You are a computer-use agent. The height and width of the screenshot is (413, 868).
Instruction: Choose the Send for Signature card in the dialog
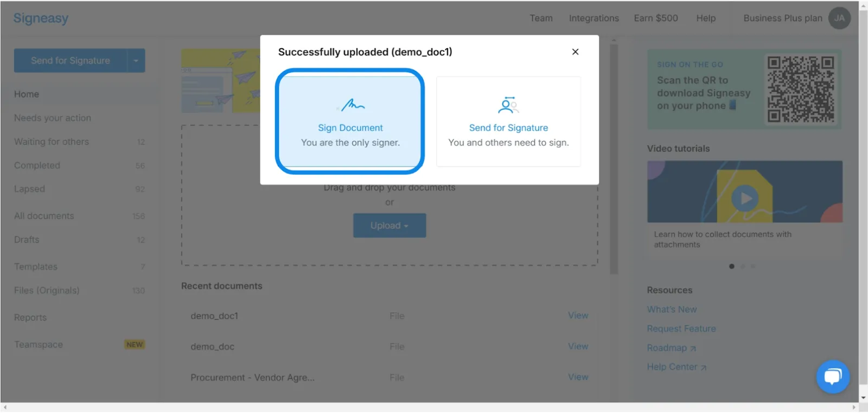click(x=508, y=121)
